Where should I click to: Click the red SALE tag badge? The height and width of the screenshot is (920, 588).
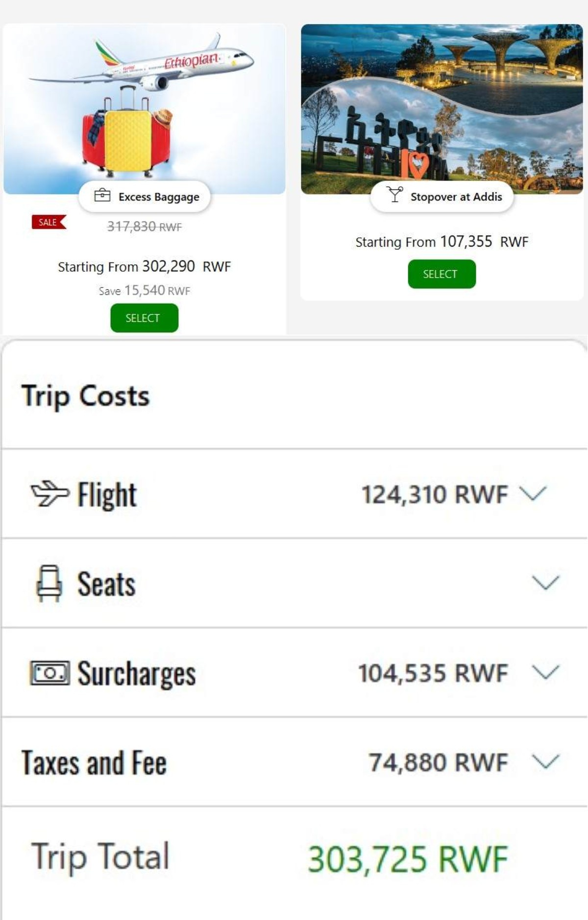[49, 222]
